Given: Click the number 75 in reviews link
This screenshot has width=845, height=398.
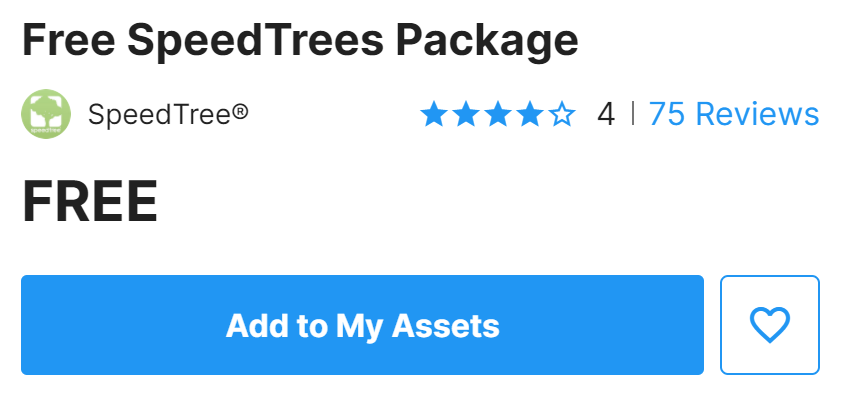Looking at the screenshot, I should pos(667,114).
